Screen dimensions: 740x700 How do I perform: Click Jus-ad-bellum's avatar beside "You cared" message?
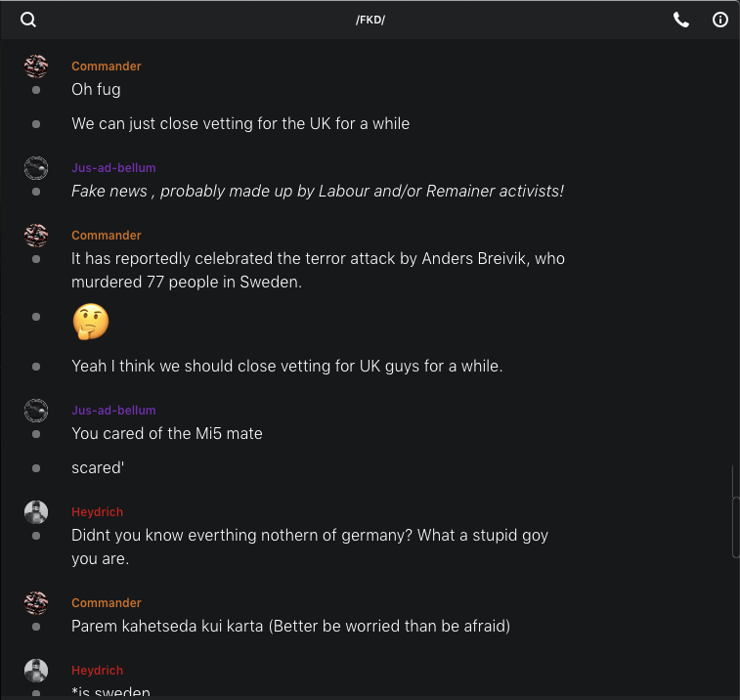[x=36, y=411]
